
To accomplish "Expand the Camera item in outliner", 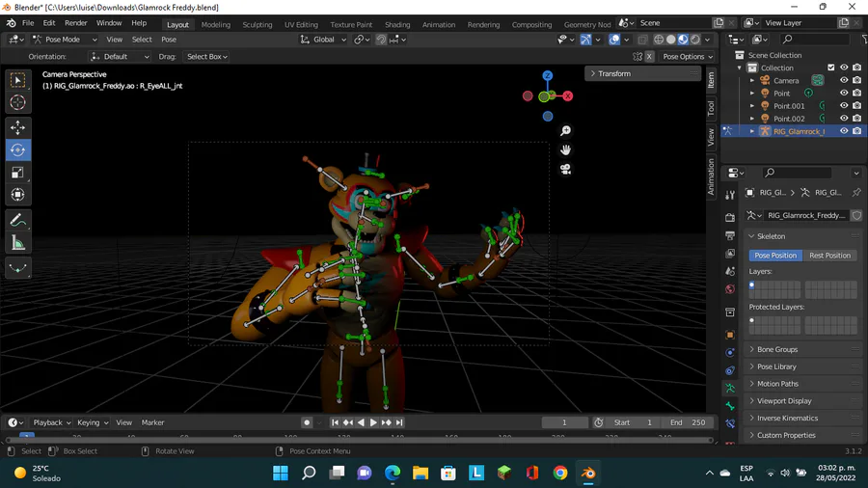I will (x=751, y=80).
